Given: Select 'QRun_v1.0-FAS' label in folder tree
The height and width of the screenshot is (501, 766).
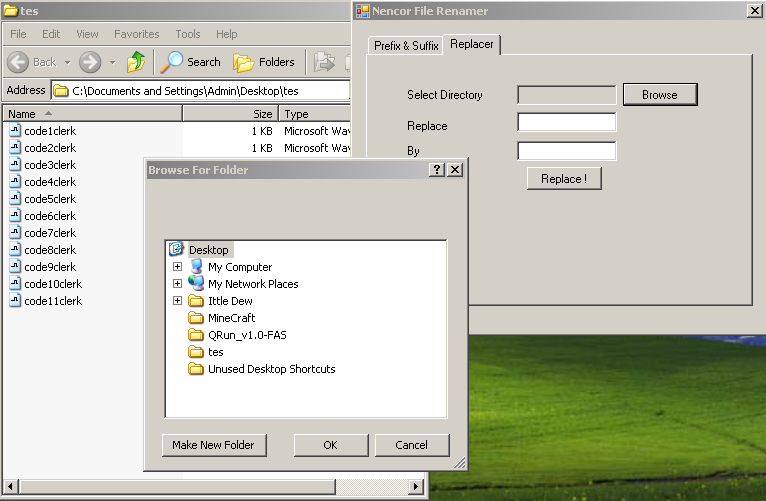Looking at the screenshot, I should pos(247,335).
